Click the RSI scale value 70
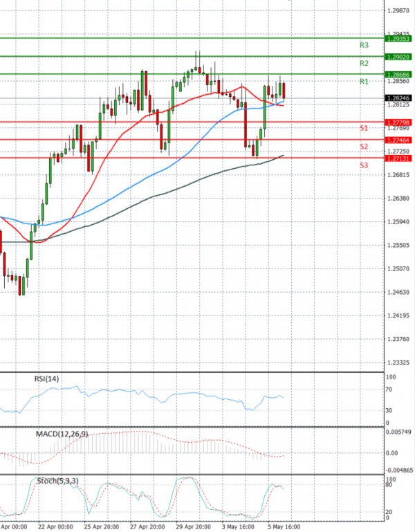Screen dimensions: 415x532 point(389,389)
